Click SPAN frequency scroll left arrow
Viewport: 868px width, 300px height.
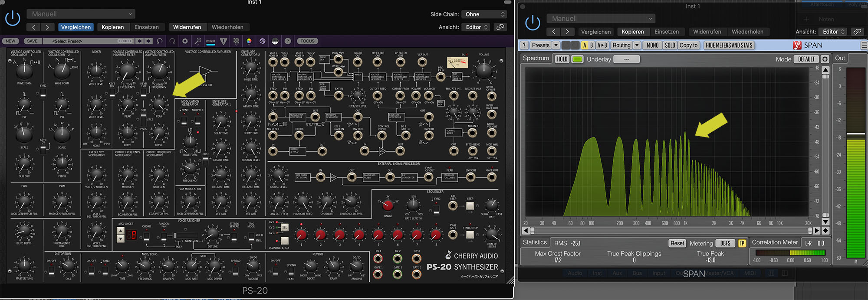(x=526, y=231)
